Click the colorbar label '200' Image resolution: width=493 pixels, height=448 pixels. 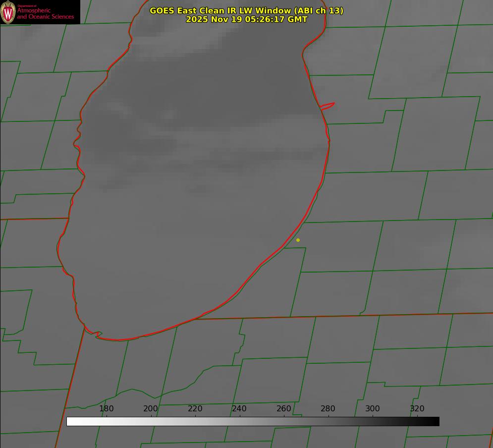(151, 408)
